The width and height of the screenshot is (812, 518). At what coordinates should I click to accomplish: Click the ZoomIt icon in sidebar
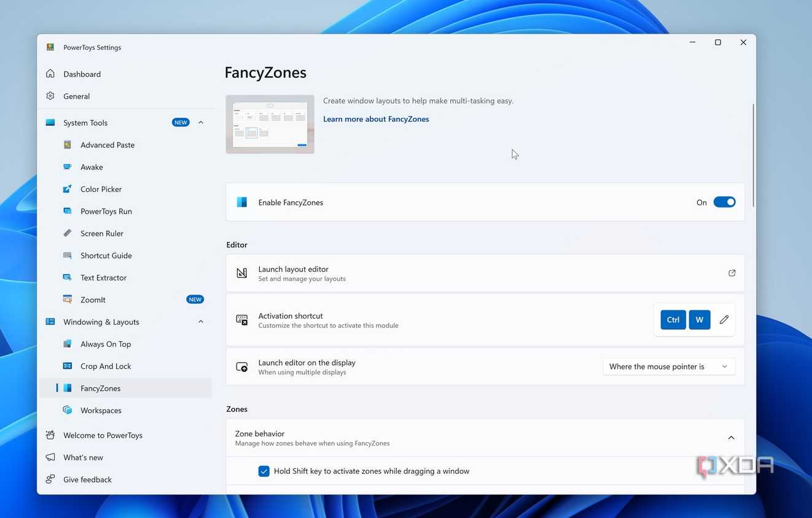click(68, 300)
